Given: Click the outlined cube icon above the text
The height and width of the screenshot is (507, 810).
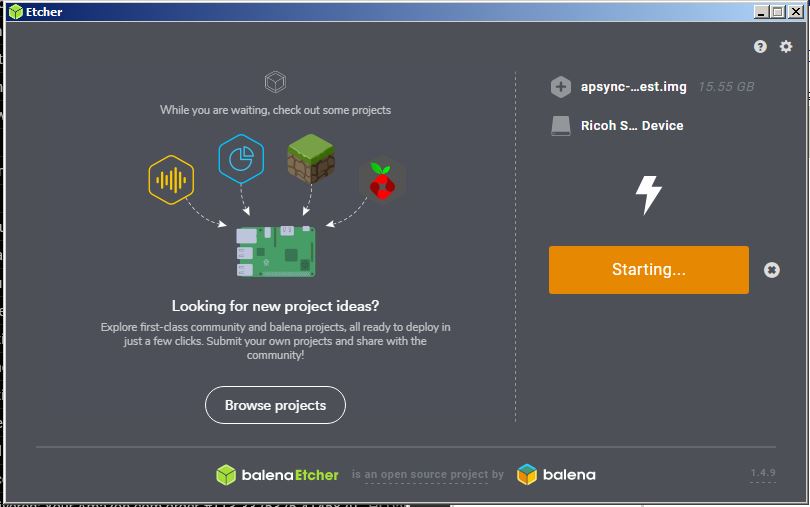Looking at the screenshot, I should tap(275, 82).
